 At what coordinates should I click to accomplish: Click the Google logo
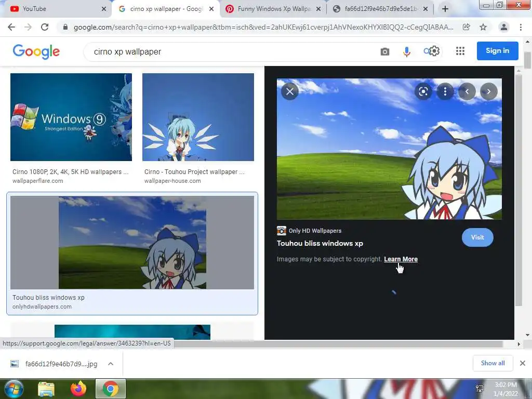pos(36,51)
